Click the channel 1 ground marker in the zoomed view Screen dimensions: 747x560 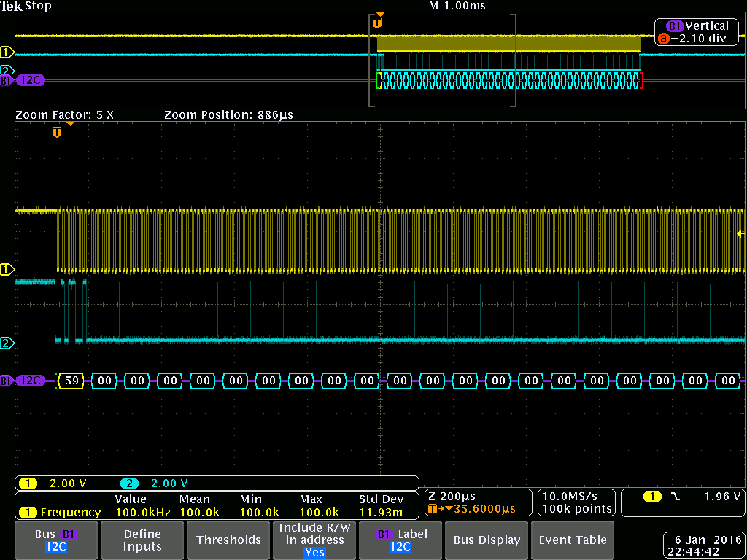[7, 270]
